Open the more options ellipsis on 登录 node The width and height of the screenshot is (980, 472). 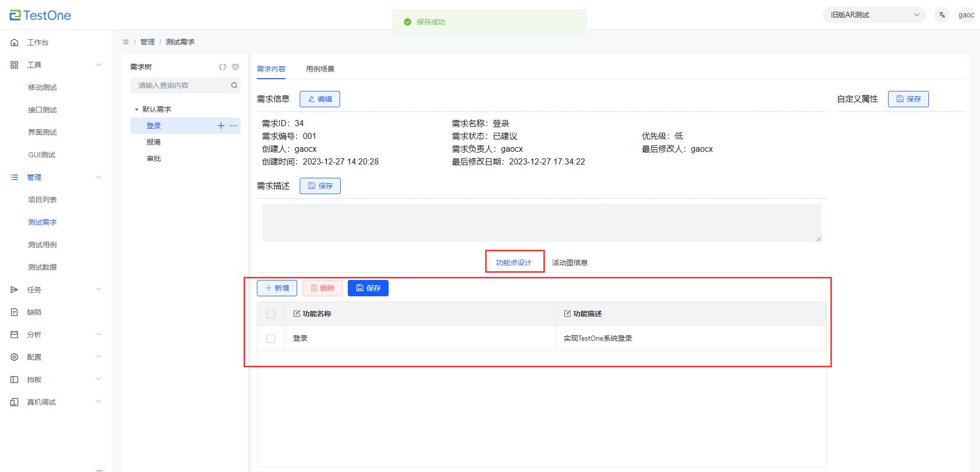(233, 126)
